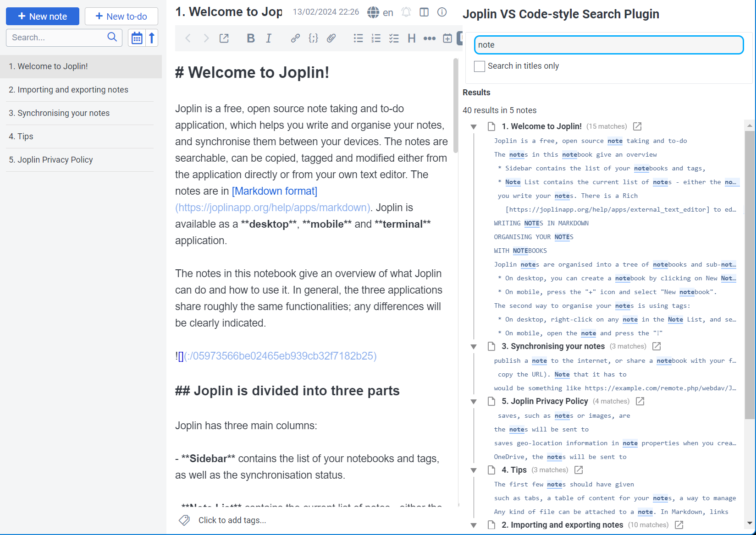This screenshot has height=535, width=756.
Task: Collapse '5. Joplin Privacy Policy' results
Action: click(474, 402)
